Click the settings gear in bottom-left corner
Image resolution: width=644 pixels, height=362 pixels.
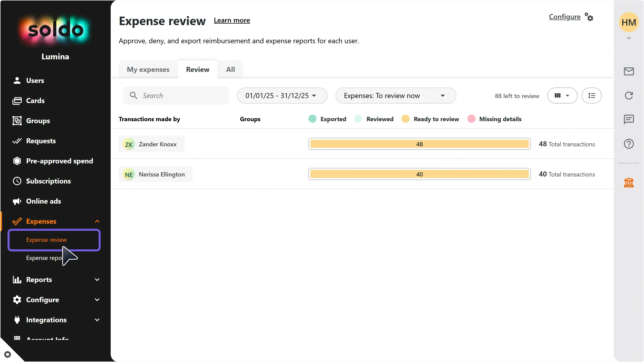point(8,354)
